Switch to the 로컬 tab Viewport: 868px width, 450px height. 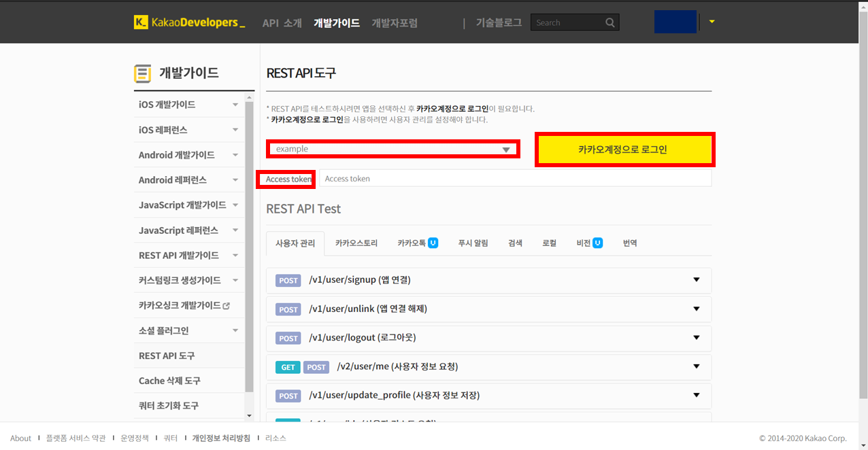click(549, 243)
